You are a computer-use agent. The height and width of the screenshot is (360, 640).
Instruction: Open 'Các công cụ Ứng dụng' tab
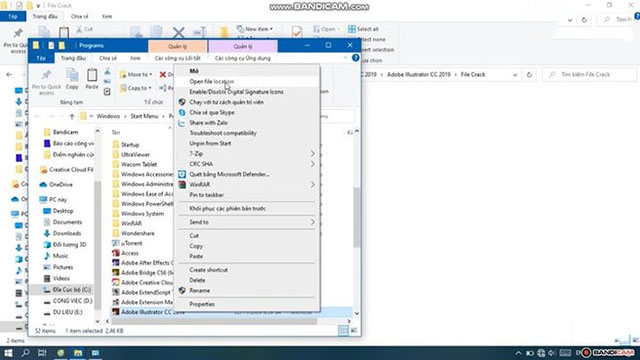[x=243, y=58]
